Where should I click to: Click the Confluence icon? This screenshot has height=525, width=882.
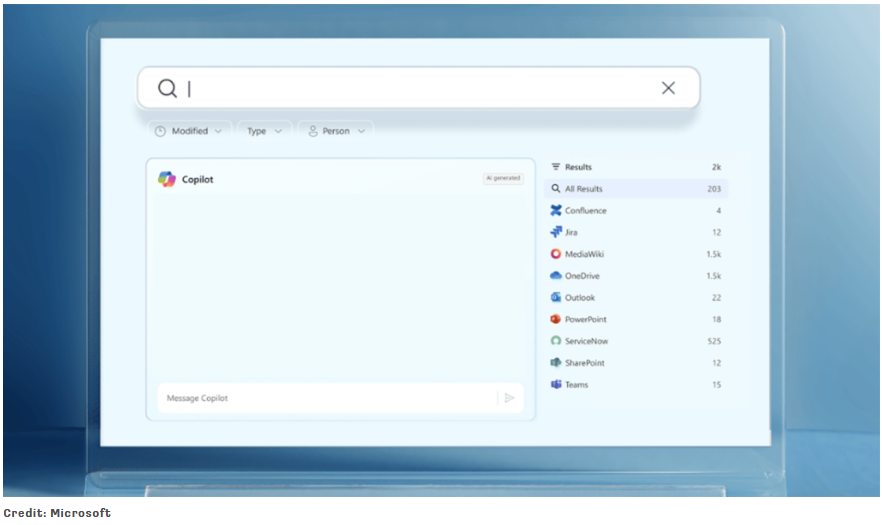tap(556, 210)
